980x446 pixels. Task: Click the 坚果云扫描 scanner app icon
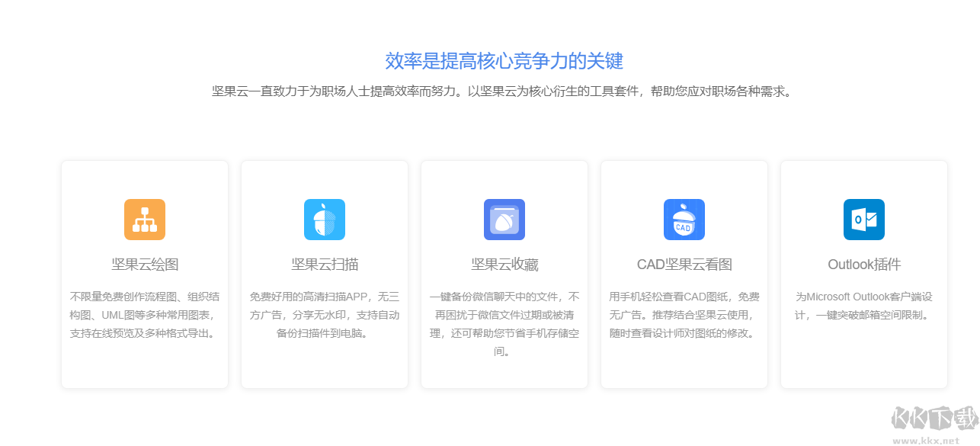(x=324, y=220)
